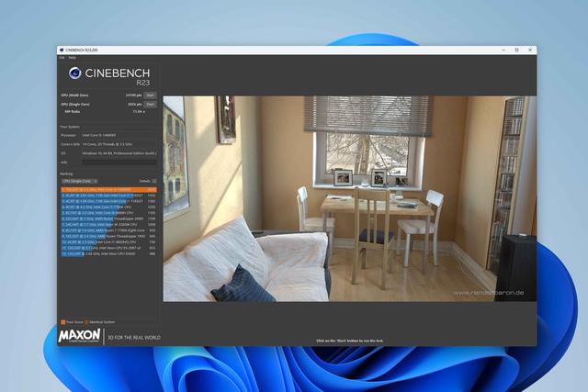Select the Intel Core i9-9880H CPU row
The width and height of the screenshot is (588, 392).
click(x=108, y=213)
